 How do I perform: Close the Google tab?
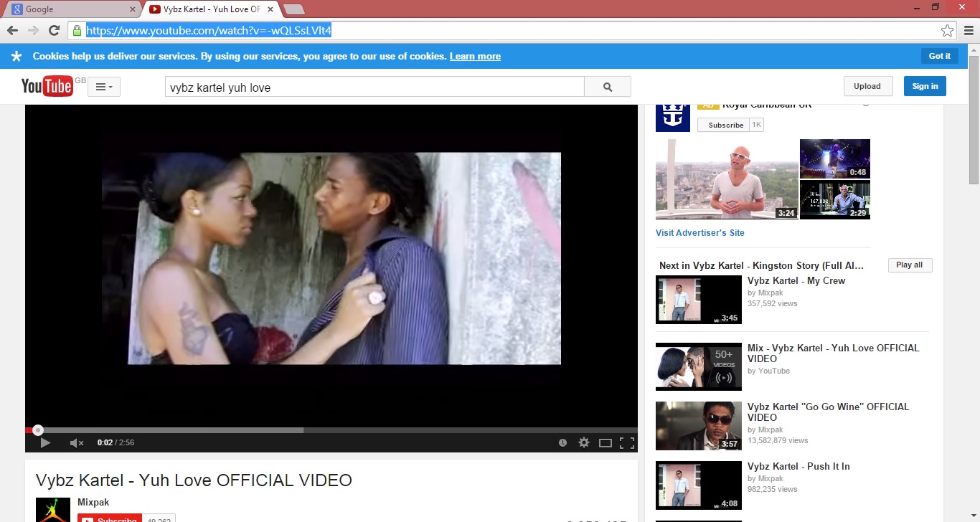133,9
